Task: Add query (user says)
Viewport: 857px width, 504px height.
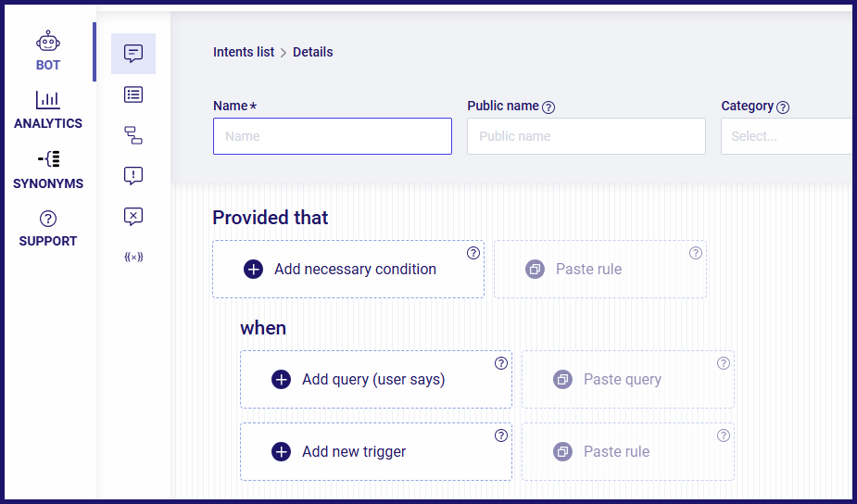Action: 376,379
